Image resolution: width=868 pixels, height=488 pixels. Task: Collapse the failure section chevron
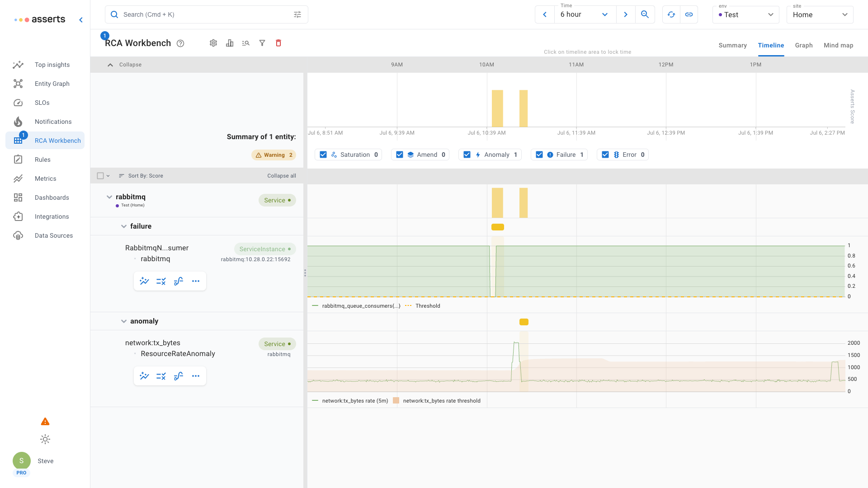tap(124, 226)
